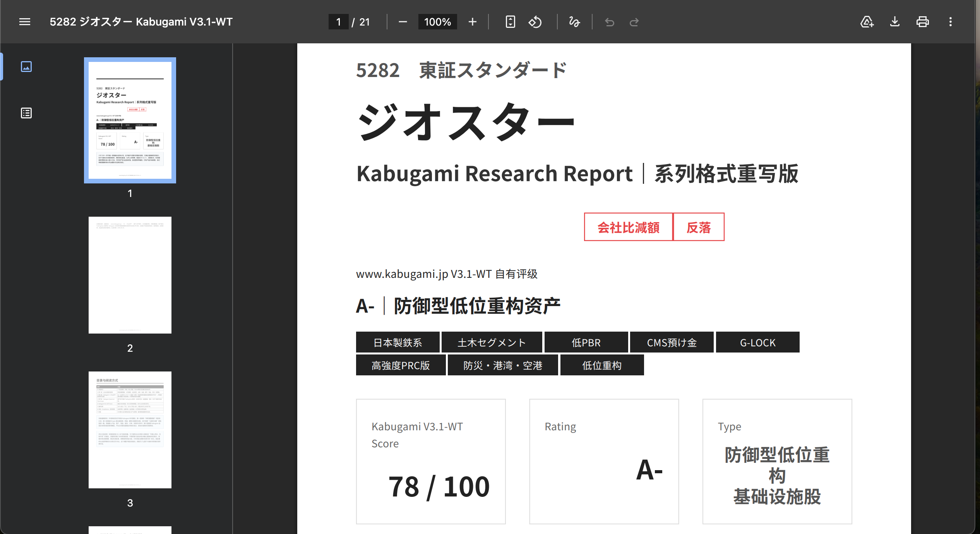
Task: Click the document title in the toolbar
Action: tap(141, 22)
